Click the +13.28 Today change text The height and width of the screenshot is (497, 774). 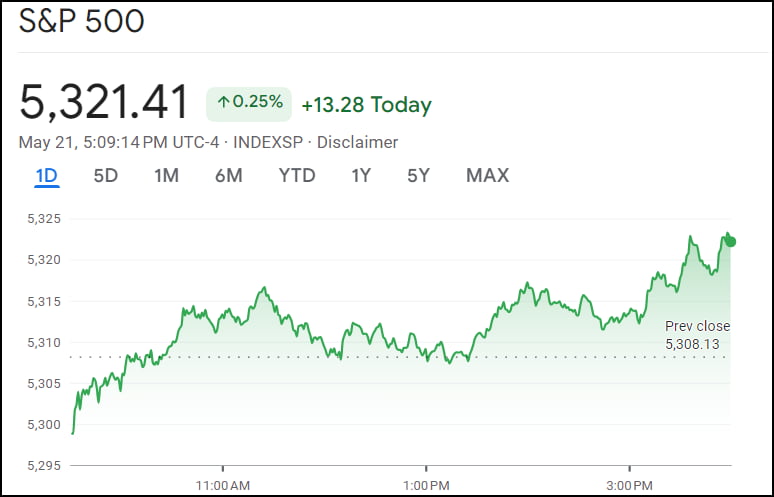pos(366,105)
